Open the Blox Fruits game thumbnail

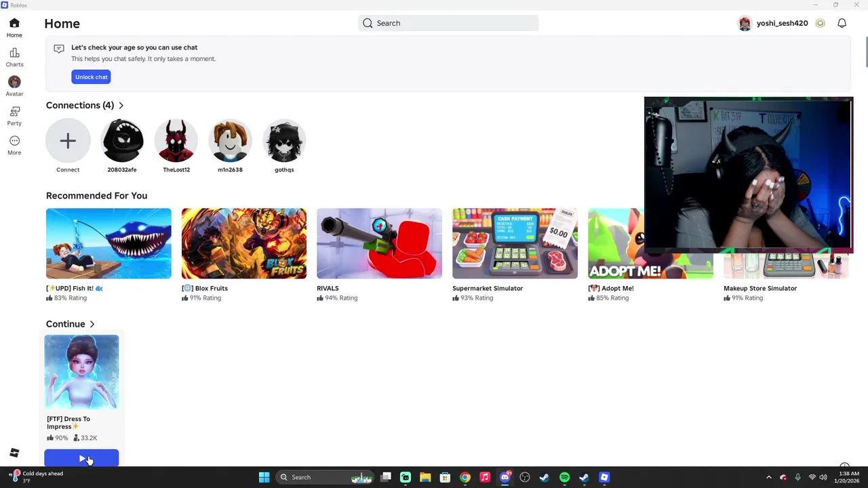coord(244,243)
